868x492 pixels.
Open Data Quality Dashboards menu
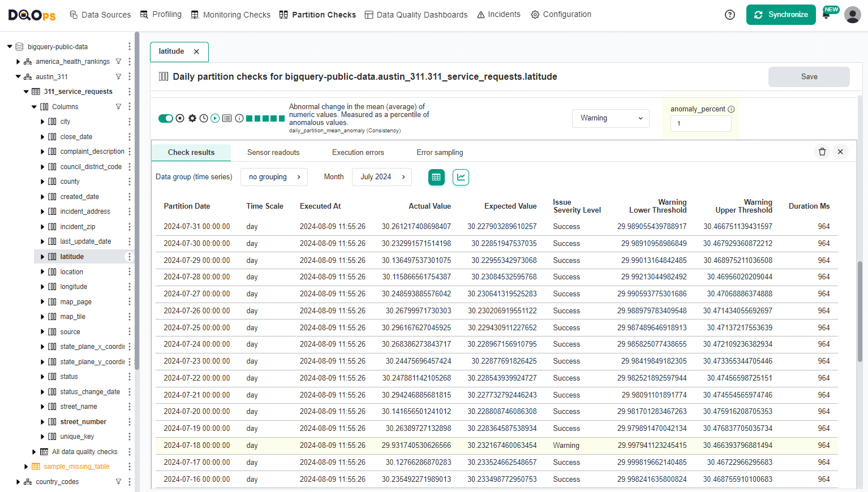point(416,15)
